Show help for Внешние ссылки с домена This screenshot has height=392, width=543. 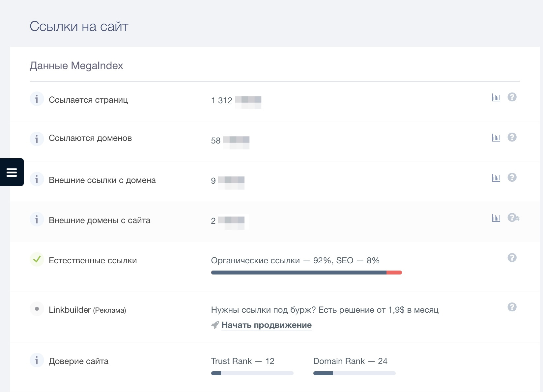point(512,177)
